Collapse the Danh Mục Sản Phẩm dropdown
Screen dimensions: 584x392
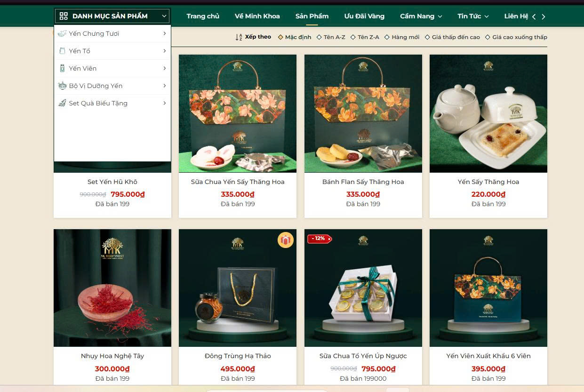[164, 16]
